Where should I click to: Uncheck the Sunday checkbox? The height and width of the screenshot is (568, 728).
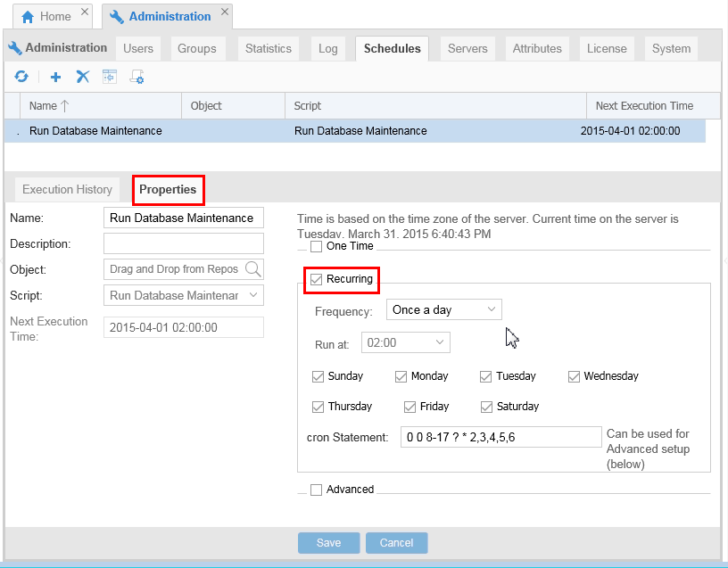[318, 377]
